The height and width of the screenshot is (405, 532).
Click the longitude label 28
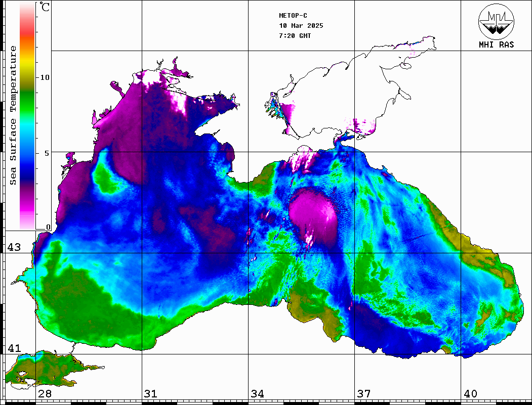click(x=45, y=394)
